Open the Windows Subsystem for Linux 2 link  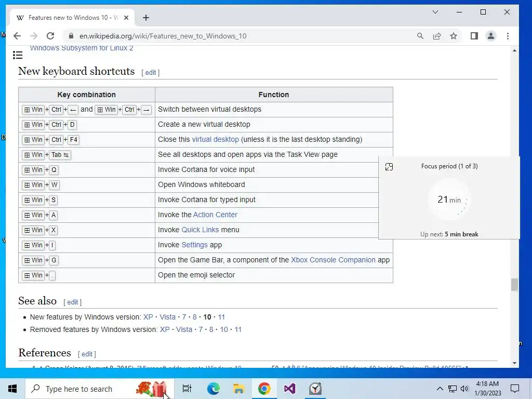tap(82, 48)
